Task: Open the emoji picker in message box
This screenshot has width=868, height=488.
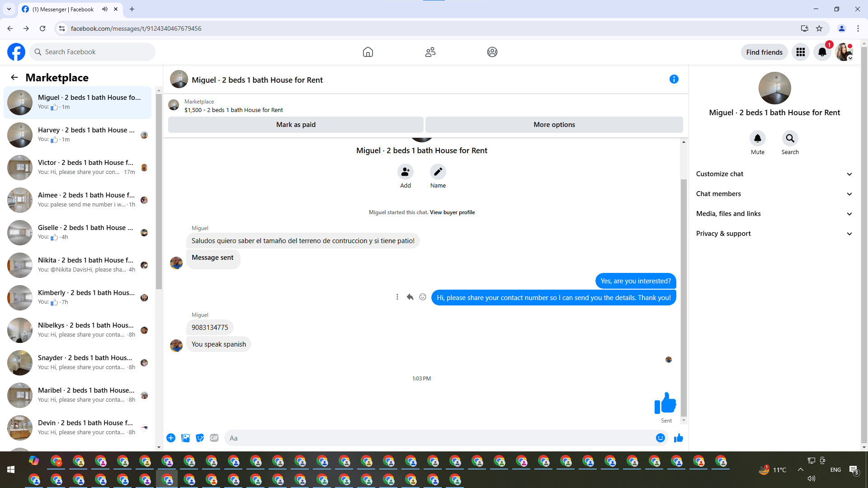Action: (660, 438)
